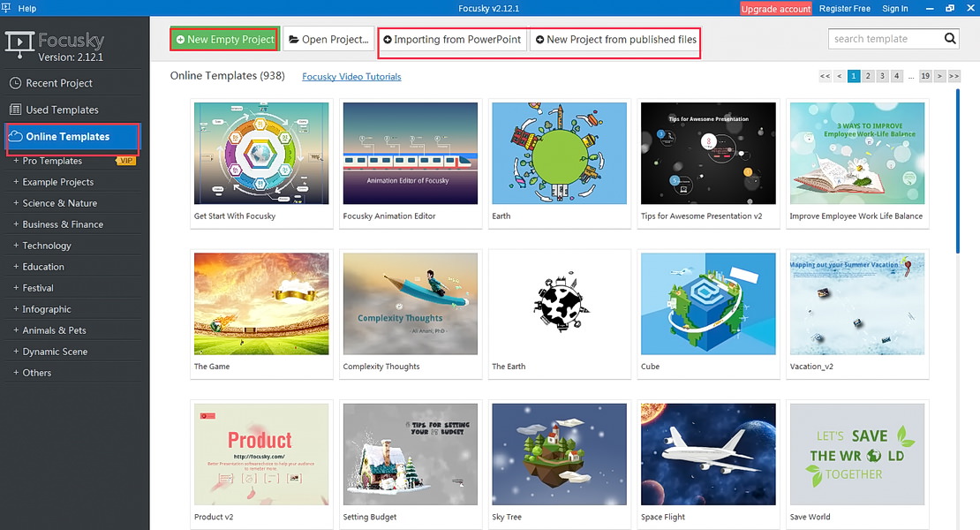
Task: Click the Register Free link
Action: pos(844,9)
